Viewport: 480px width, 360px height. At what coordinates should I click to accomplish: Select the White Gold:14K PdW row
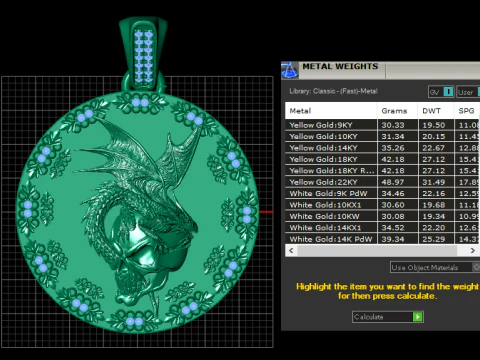(x=382, y=239)
